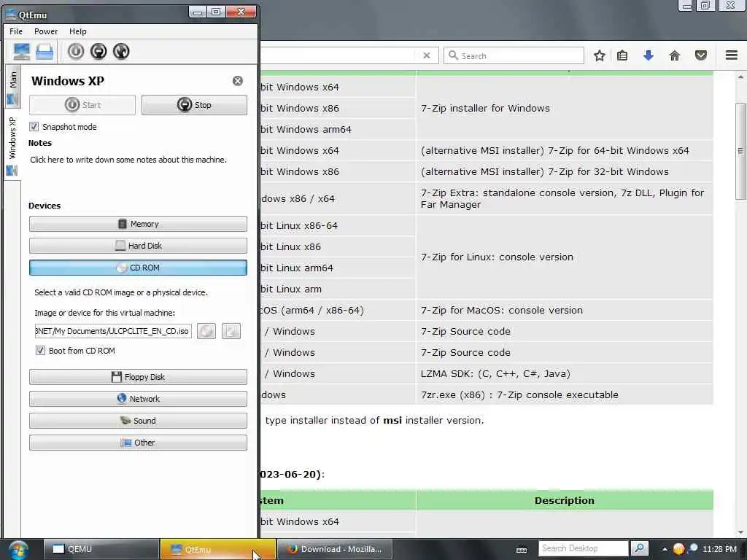Viewport: 747px width, 560px height.
Task: Click the scrollbar down arrow in Firefox
Action: pos(740,532)
